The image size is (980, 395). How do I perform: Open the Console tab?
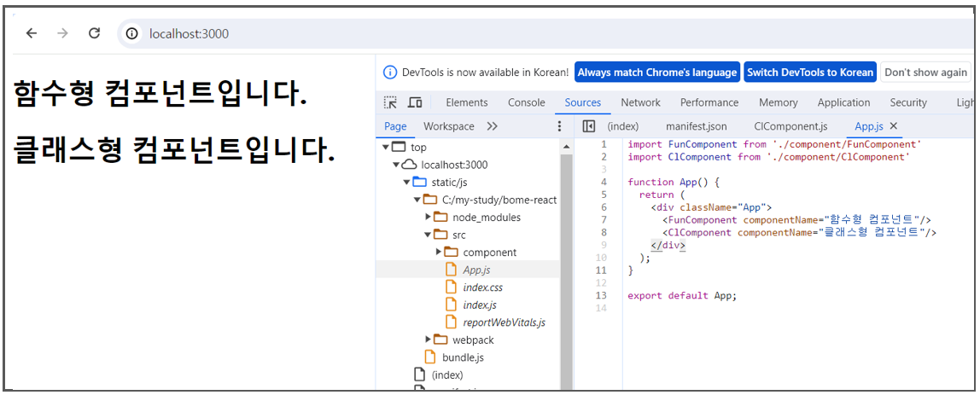tap(526, 102)
